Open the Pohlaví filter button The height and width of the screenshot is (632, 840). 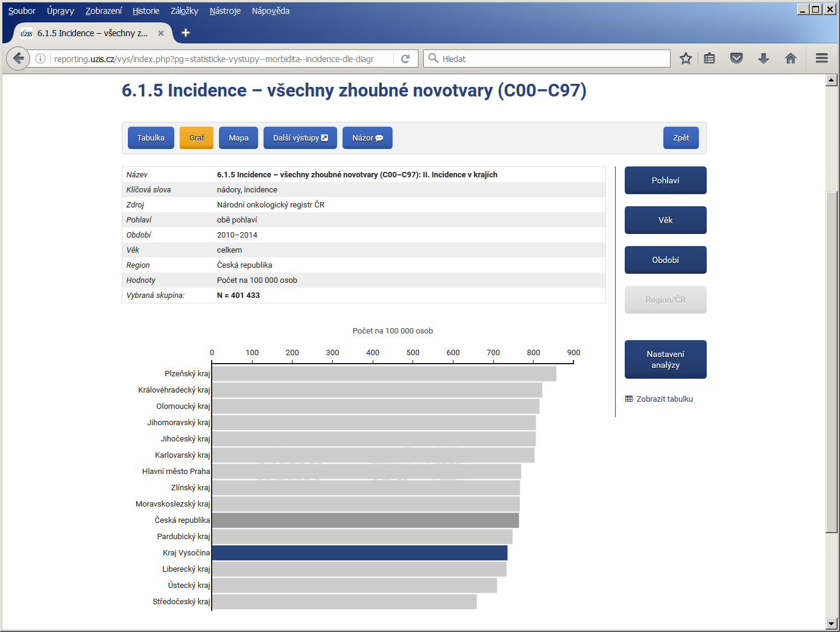point(666,180)
